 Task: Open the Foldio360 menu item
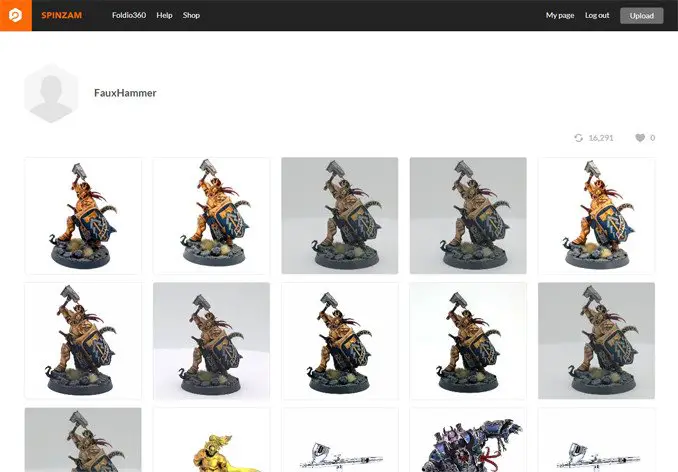click(x=129, y=15)
